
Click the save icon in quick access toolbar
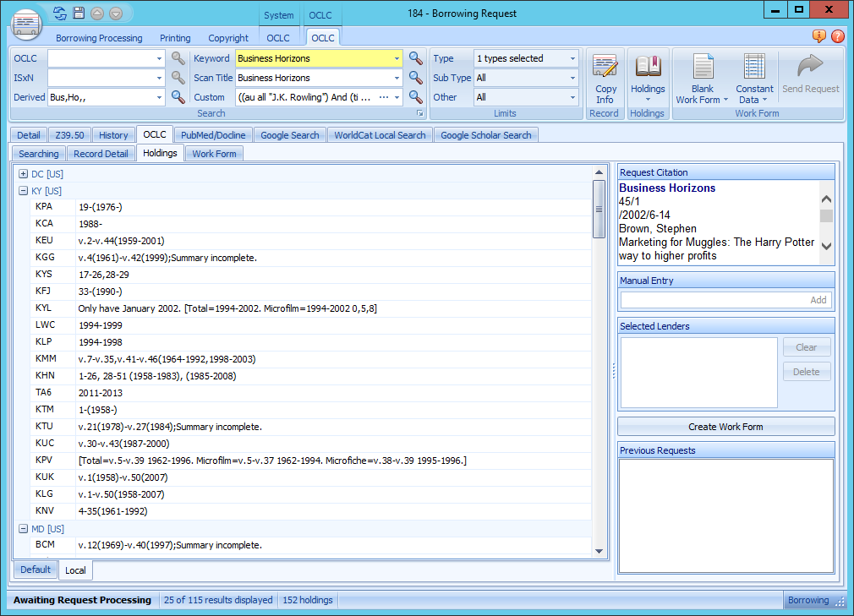(79, 13)
